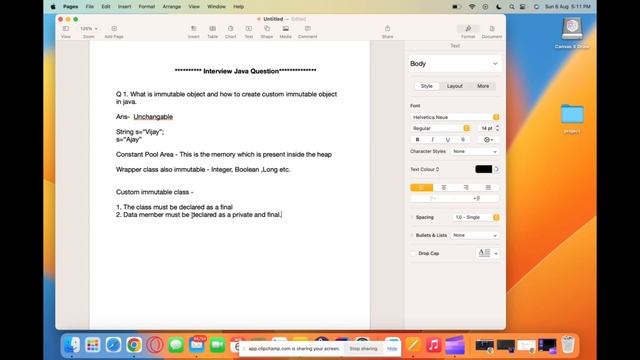The image size is (640, 360).
Task: Open the Format menu in menu bar
Action: coord(147,7)
